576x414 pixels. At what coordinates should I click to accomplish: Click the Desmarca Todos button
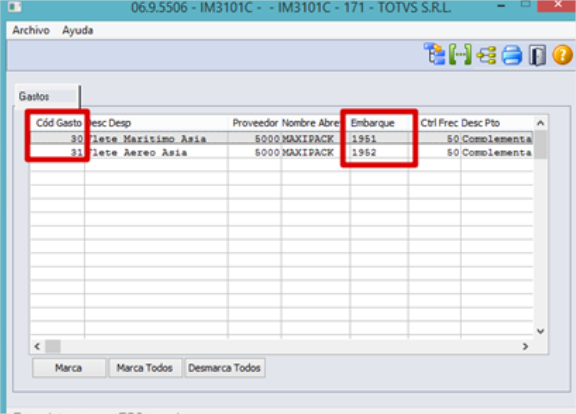224,368
